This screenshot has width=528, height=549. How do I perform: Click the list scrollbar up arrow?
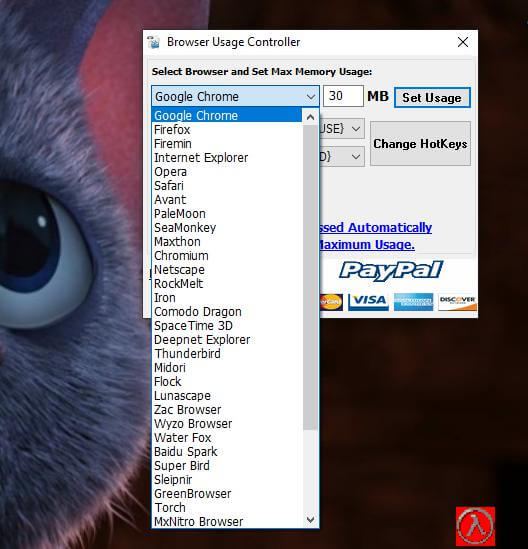(x=310, y=117)
